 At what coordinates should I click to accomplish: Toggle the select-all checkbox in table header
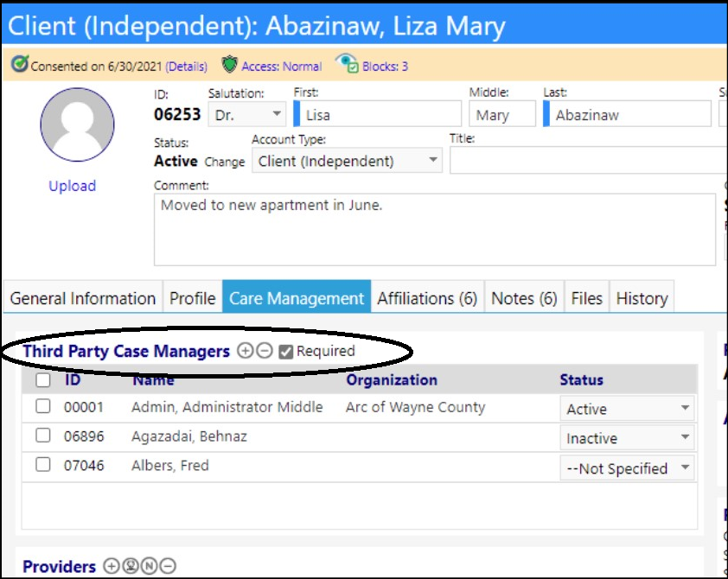(x=43, y=380)
